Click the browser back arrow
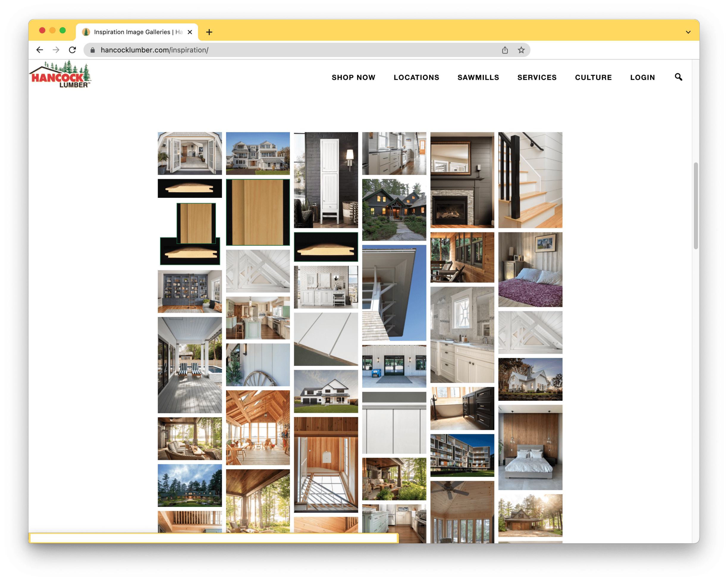This screenshot has width=728, height=581. coord(40,50)
